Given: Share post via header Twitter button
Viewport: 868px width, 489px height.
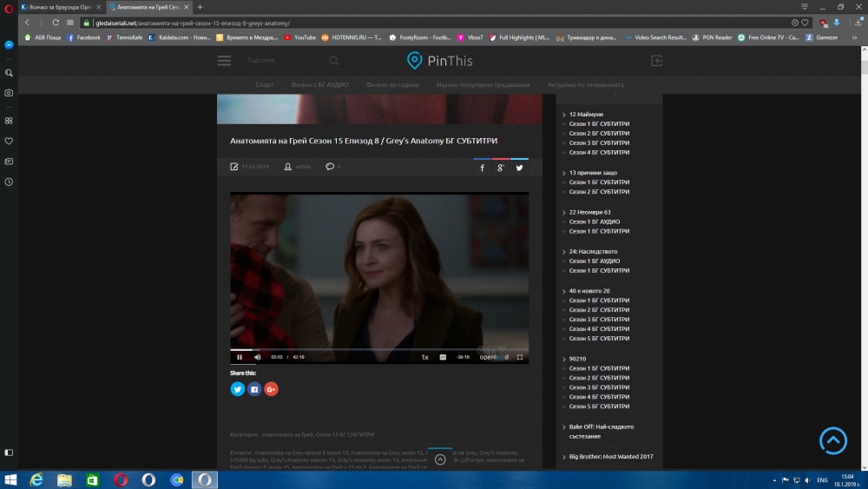Looking at the screenshot, I should pos(519,168).
